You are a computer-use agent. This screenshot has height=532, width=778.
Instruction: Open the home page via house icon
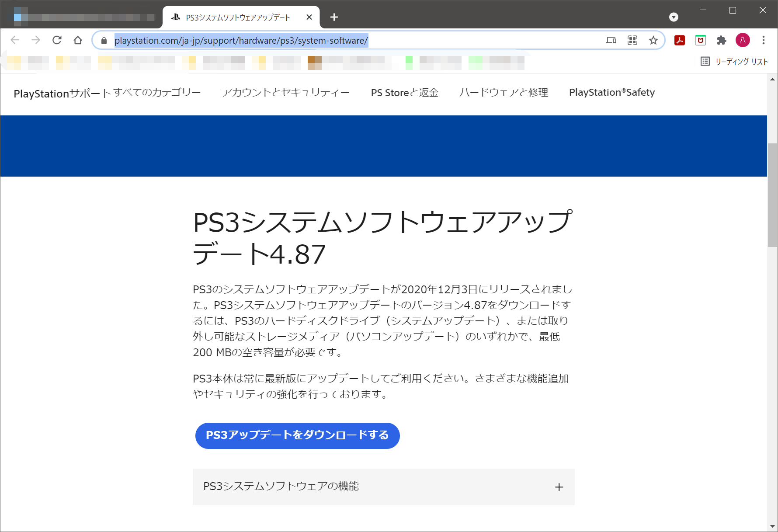78,40
